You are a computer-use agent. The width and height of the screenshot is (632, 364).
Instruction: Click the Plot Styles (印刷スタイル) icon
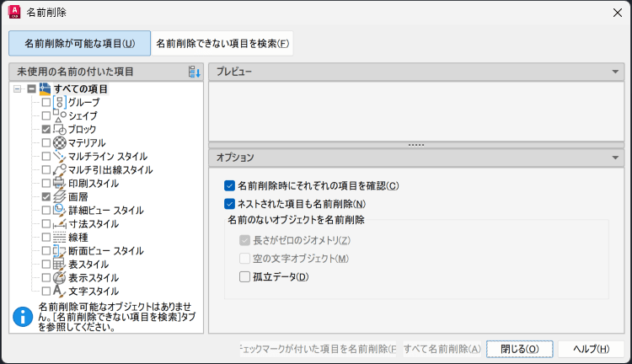point(60,183)
